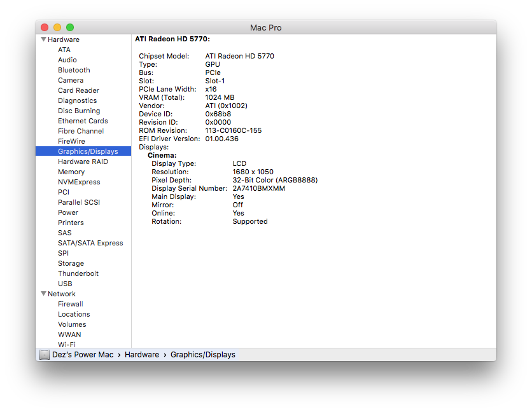Viewport: 532px width, 412px height.
Task: Open SAS hardware section
Action: [64, 233]
